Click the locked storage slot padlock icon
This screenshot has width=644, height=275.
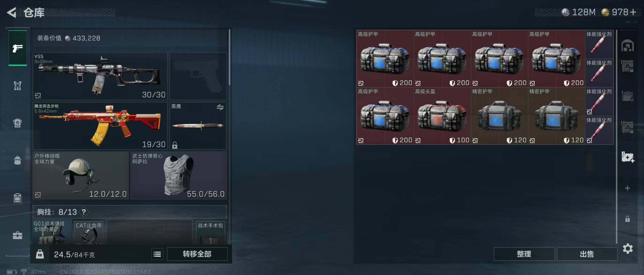coord(627,219)
